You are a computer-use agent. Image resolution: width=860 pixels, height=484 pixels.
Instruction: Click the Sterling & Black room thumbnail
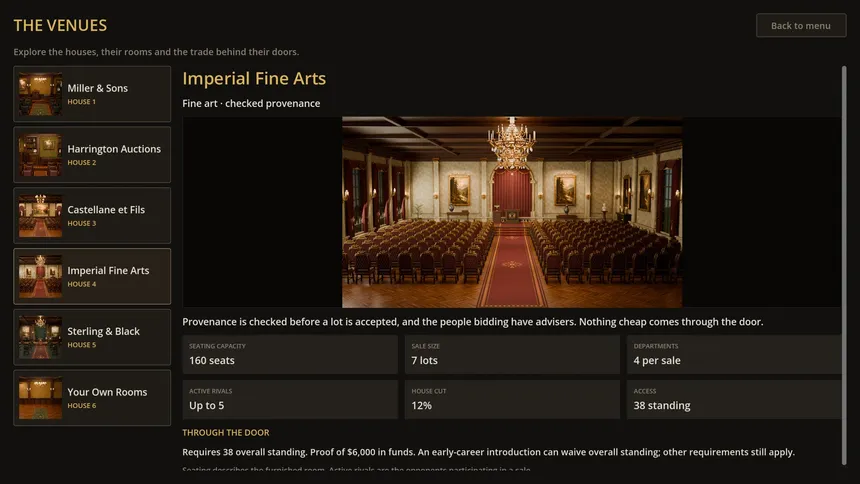40,337
